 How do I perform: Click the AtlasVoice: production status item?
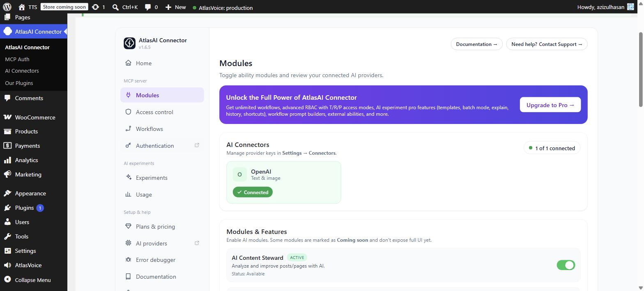tap(223, 7)
